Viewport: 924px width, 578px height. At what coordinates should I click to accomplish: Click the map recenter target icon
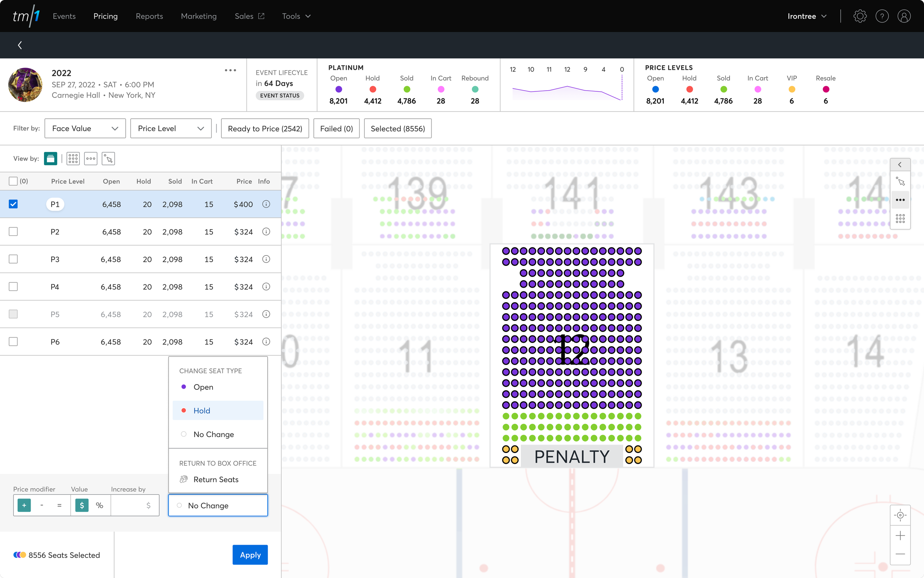point(900,515)
